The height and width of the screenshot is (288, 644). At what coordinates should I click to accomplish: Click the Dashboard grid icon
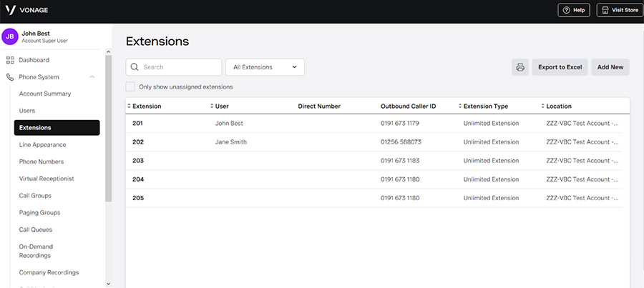[x=10, y=60]
